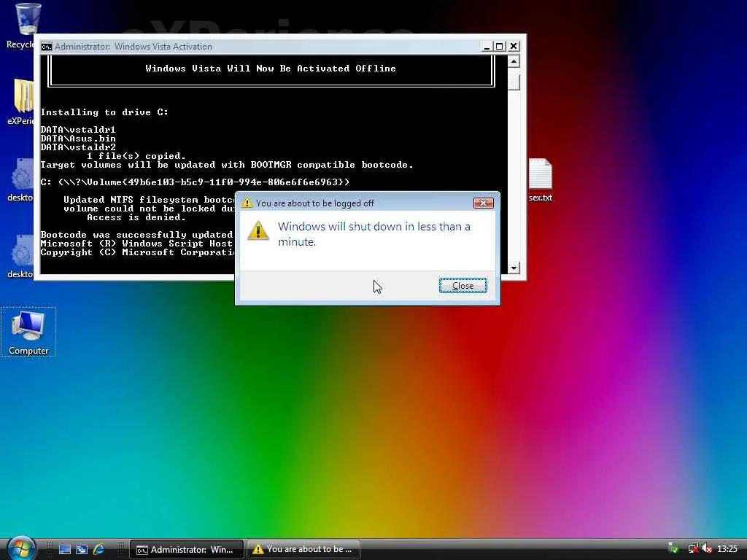
Task: Maximize the Windows Vista Activation window
Action: (x=499, y=46)
